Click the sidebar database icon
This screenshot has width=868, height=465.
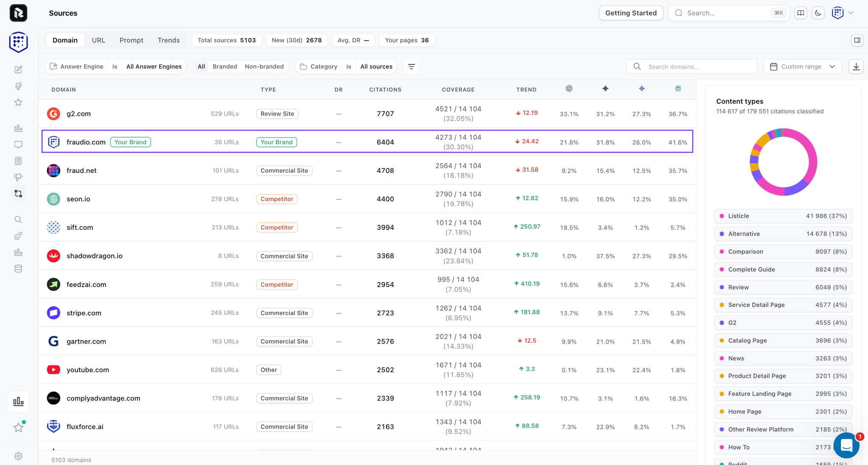[x=18, y=268]
